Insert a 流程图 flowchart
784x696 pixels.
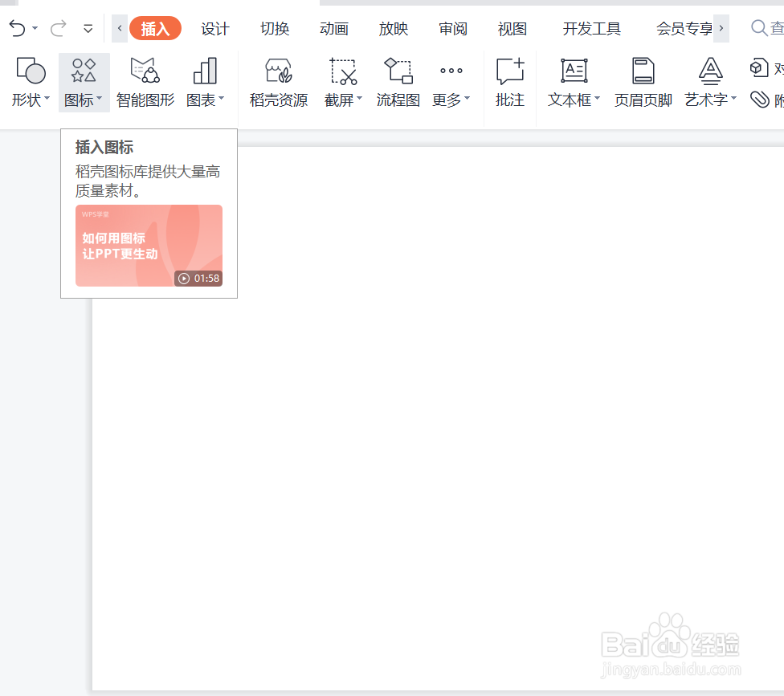tap(398, 83)
